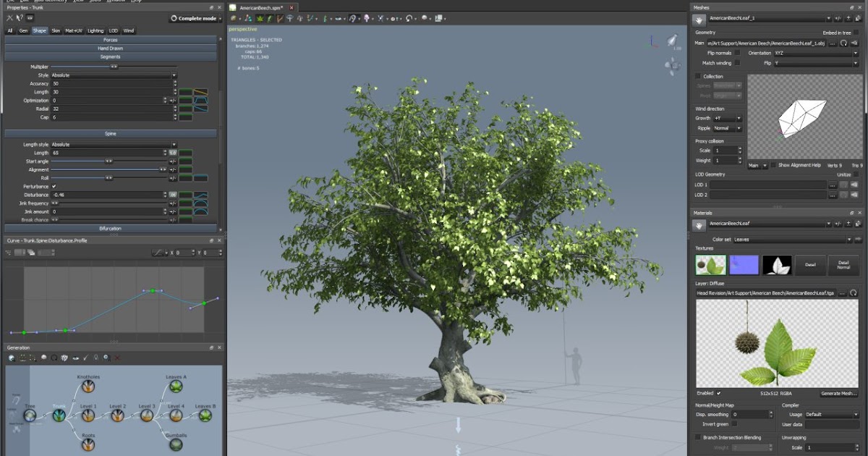
Task: Select the Trunk node in the Generation graph
Action: pyautogui.click(x=59, y=416)
